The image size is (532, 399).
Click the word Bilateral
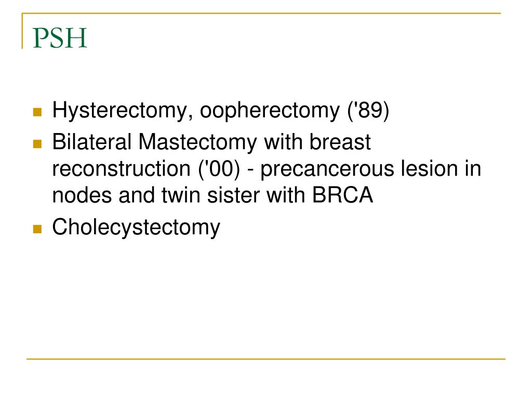pyautogui.click(x=91, y=141)
